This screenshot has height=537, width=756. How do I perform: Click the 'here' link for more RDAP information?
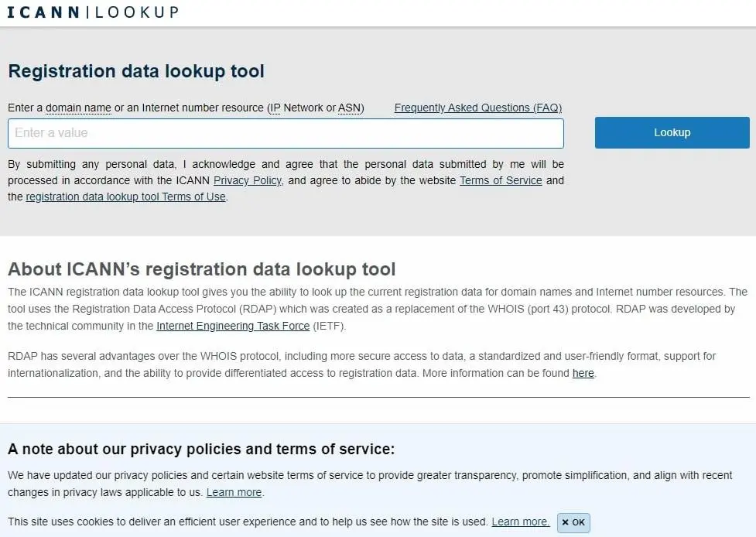583,373
